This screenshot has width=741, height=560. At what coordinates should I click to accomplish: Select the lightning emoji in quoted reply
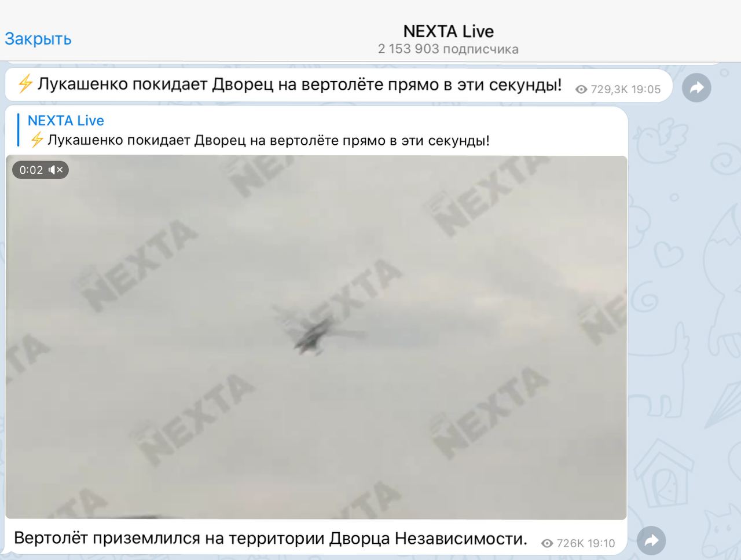tap(37, 140)
